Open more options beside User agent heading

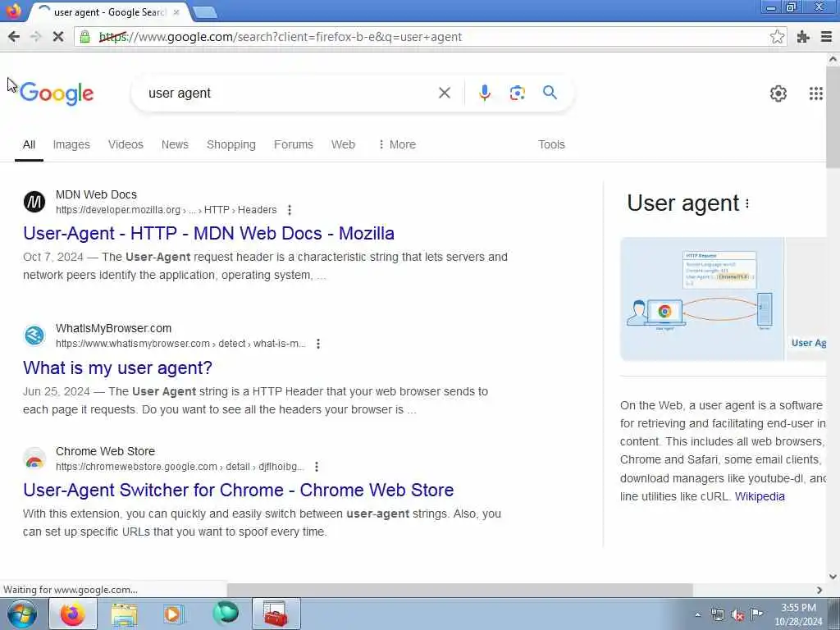tap(747, 203)
